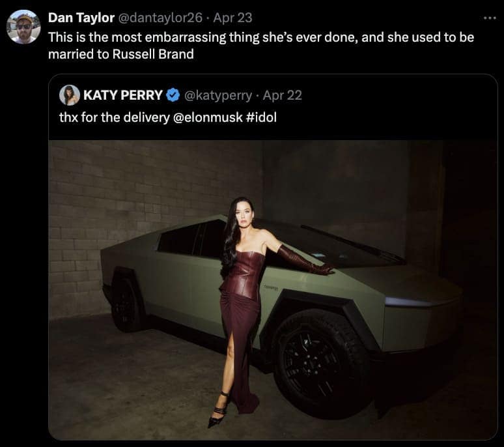Open the three-dot more options menu
This screenshot has height=447, width=504.
coord(489,18)
